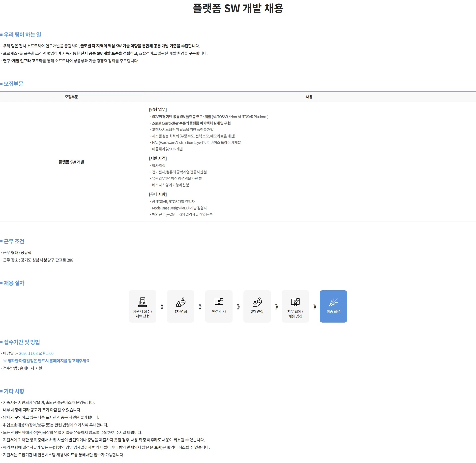This screenshot has height=463, width=476.
Task: Click the 플랫폼 SW 개발 table cell
Action: pos(71,162)
